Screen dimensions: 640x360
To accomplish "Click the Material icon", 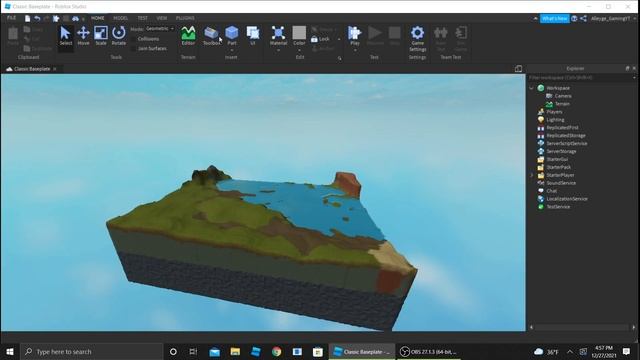I will [278, 33].
